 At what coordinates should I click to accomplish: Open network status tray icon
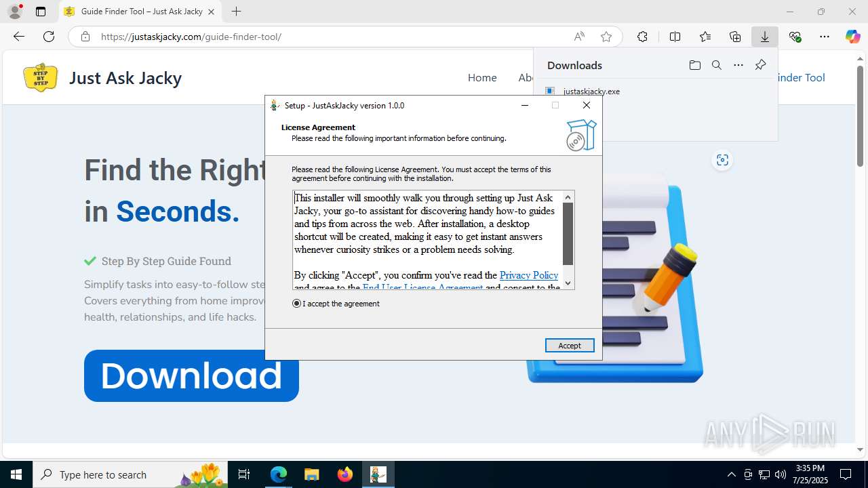[764, 474]
